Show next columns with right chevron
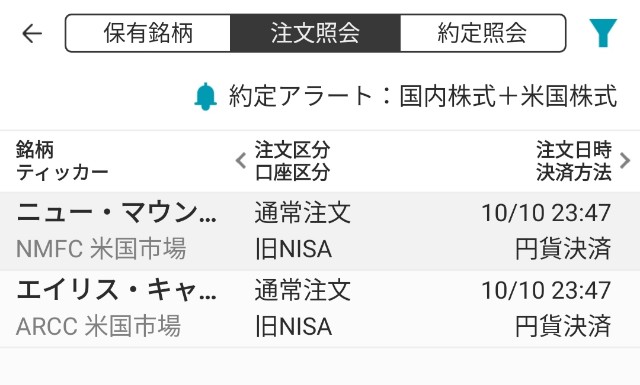Image resolution: width=640 pixels, height=385 pixels. coord(625,160)
